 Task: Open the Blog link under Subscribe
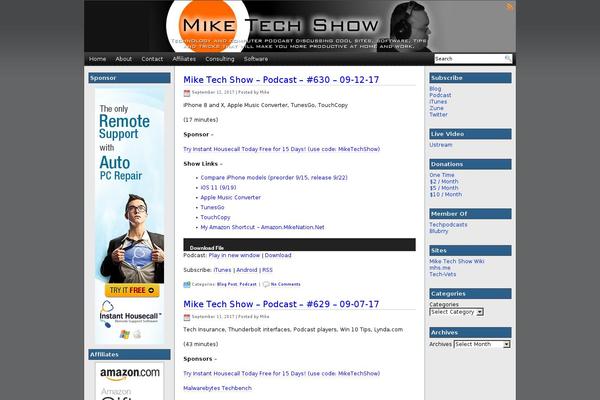click(435, 88)
